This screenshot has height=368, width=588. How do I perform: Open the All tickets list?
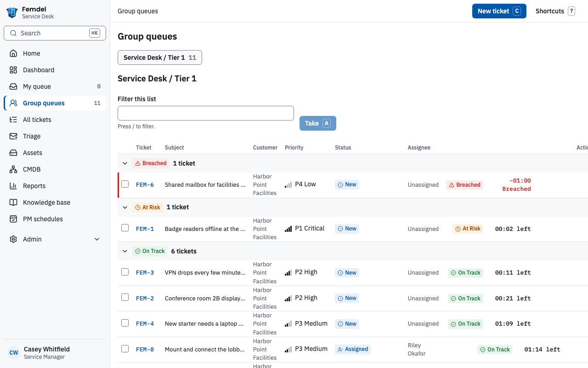(55, 120)
